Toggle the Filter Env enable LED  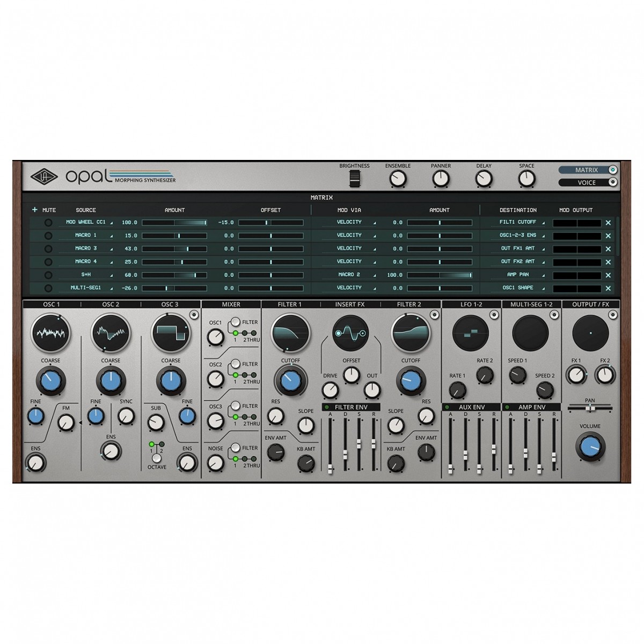coord(326,407)
